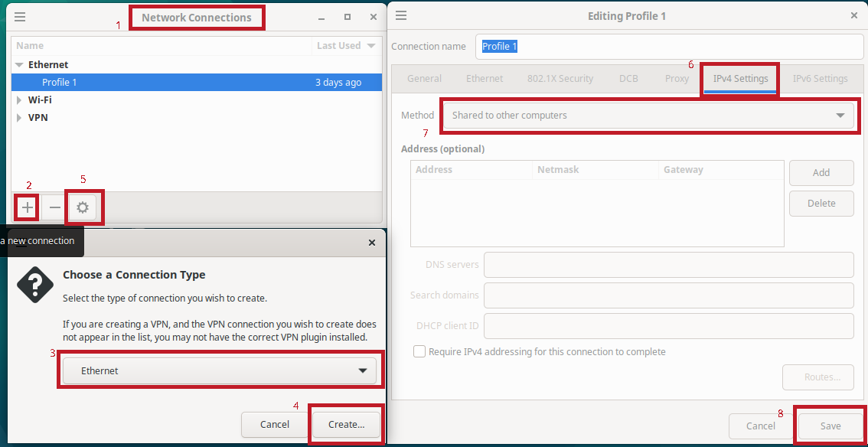The width and height of the screenshot is (868, 447).
Task: Minimize the Network Connections window
Action: [321, 17]
